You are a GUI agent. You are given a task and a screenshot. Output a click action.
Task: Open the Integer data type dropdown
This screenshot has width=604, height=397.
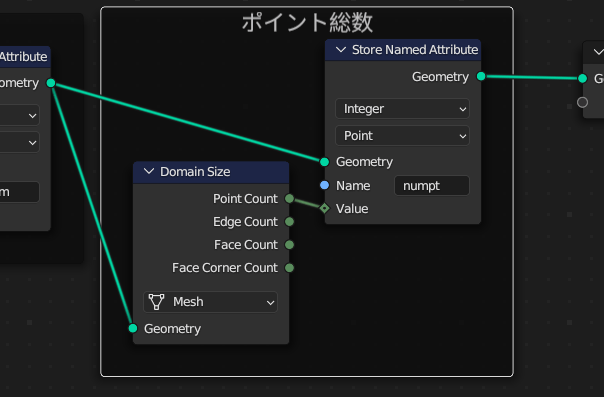[402, 109]
